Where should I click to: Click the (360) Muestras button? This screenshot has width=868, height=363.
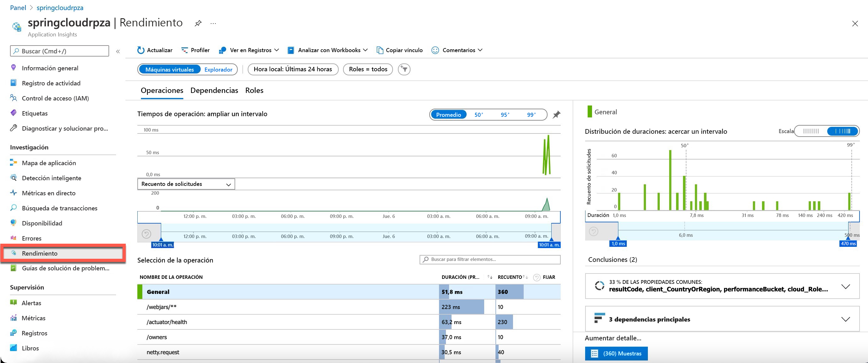pos(616,353)
